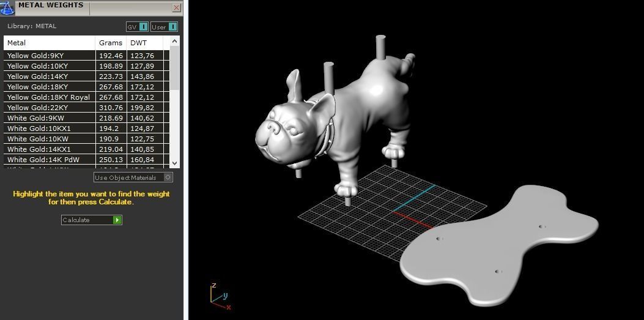Click the 160,84 DWT value

tap(142, 159)
